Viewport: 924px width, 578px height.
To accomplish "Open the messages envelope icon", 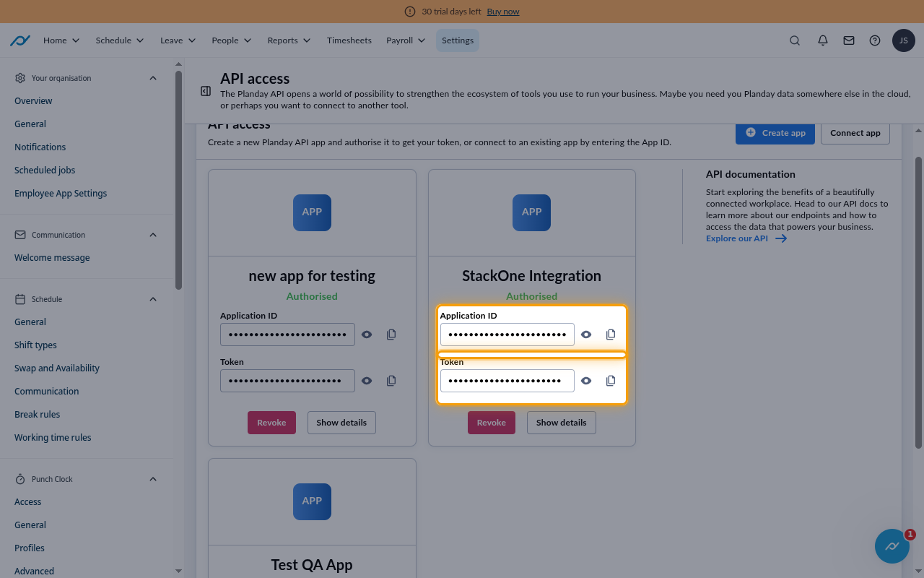I will (849, 40).
